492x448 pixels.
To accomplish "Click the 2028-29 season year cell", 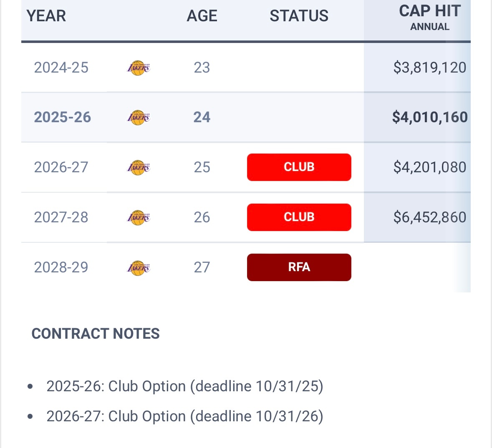I will click(61, 267).
